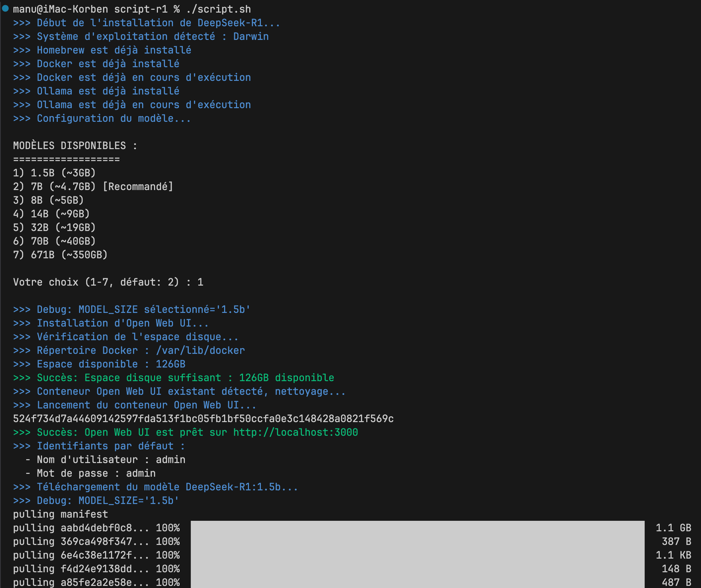Click the '148 B' download size
The height and width of the screenshot is (588, 701).
coord(676,569)
